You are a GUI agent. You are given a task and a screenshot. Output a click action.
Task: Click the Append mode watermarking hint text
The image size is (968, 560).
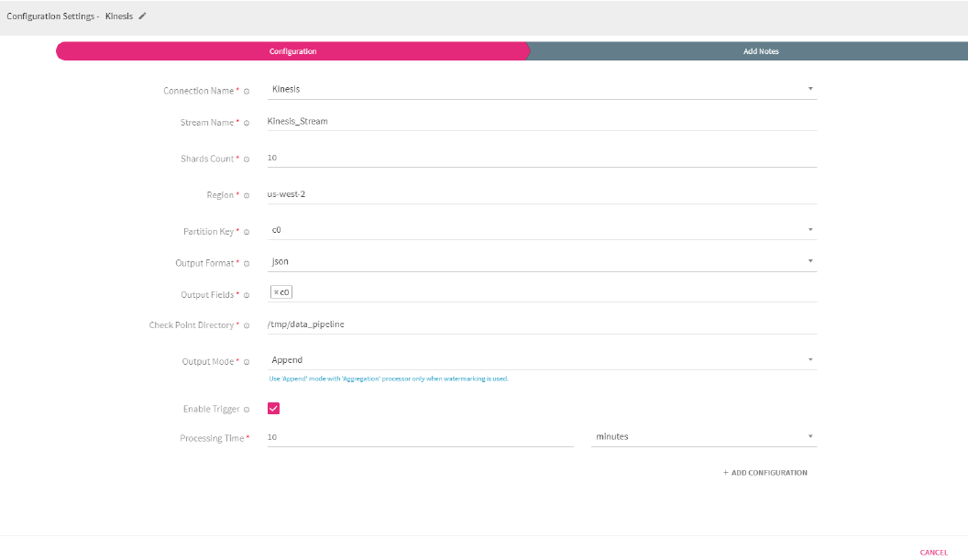[389, 379]
